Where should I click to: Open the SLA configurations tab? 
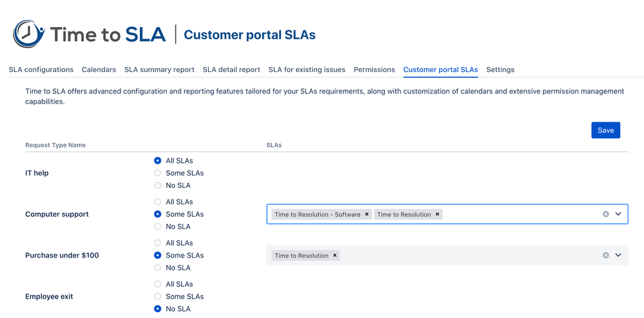click(x=41, y=70)
